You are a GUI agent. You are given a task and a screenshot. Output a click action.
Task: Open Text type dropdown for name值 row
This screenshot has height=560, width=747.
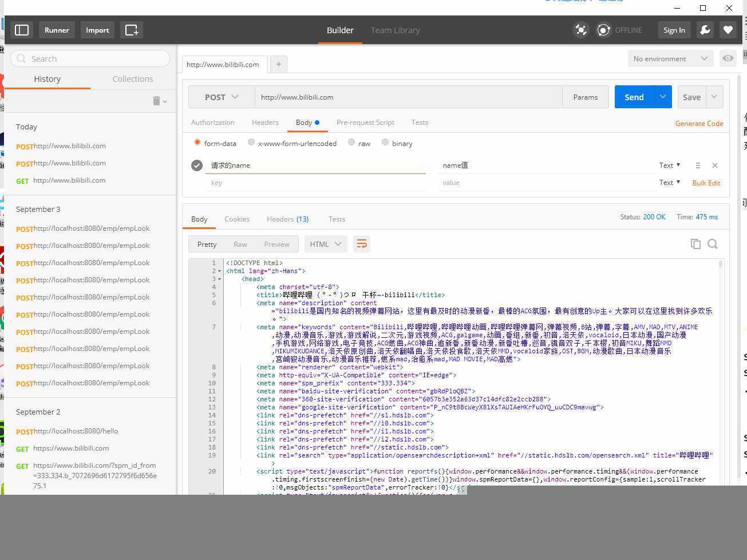point(670,165)
